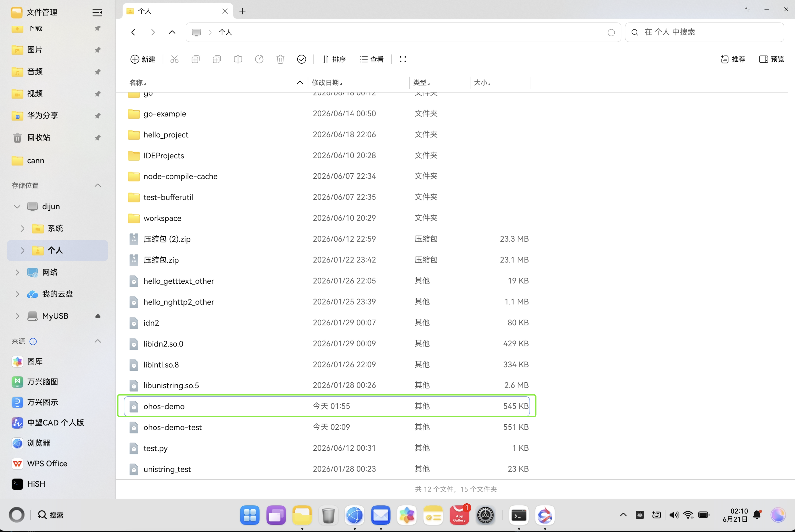
Task: Unpin 华为分享 from quick access
Action: pos(97,116)
